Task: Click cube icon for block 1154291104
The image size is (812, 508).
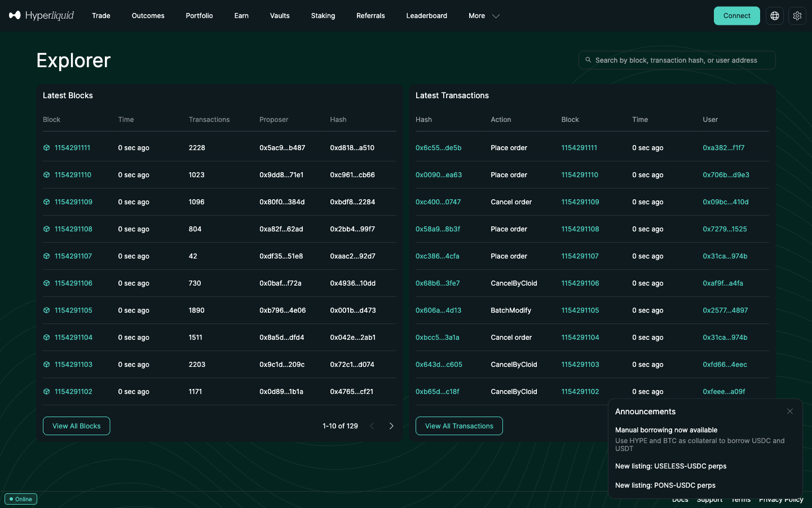Action: tap(46, 338)
